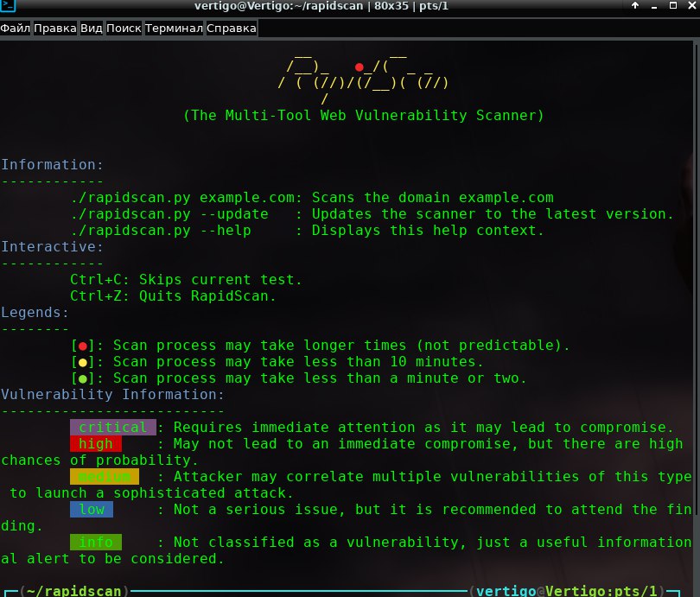Click the green 'info' severity label
Screen dimensions: 700x597
96,542
